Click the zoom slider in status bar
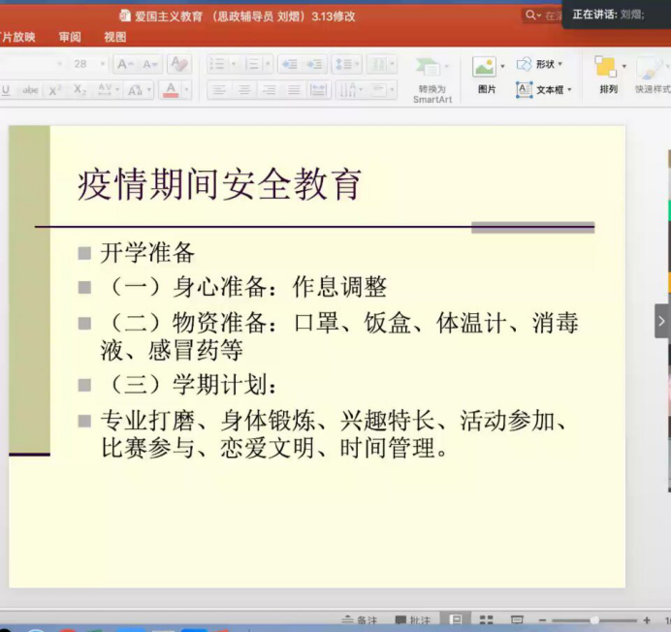This screenshot has height=632, width=672. [x=594, y=620]
